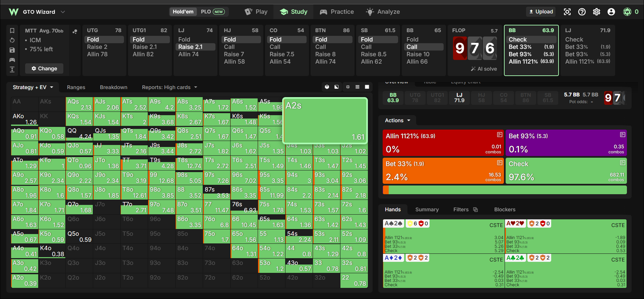Click the vertical expand height icon
The image size is (644, 299).
click(12, 69)
